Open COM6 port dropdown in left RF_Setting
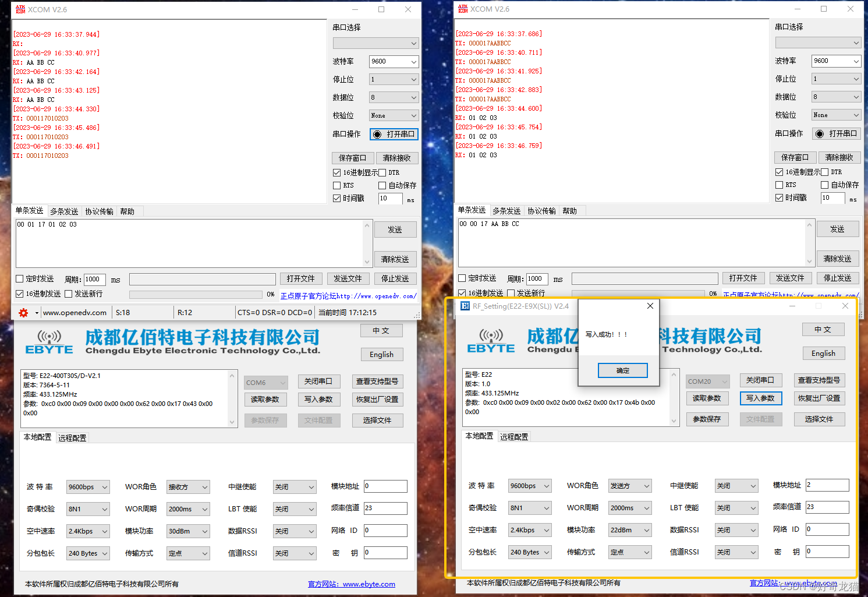 266,383
